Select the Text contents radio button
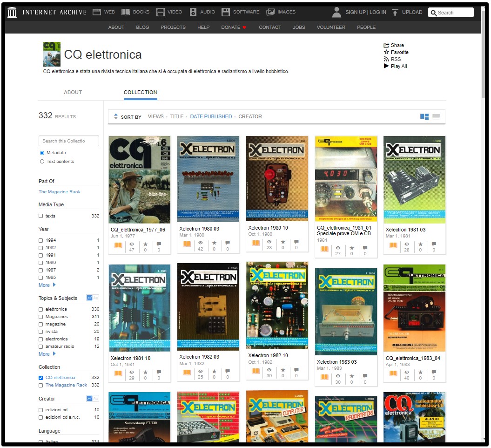This screenshot has width=491, height=448. tap(42, 162)
